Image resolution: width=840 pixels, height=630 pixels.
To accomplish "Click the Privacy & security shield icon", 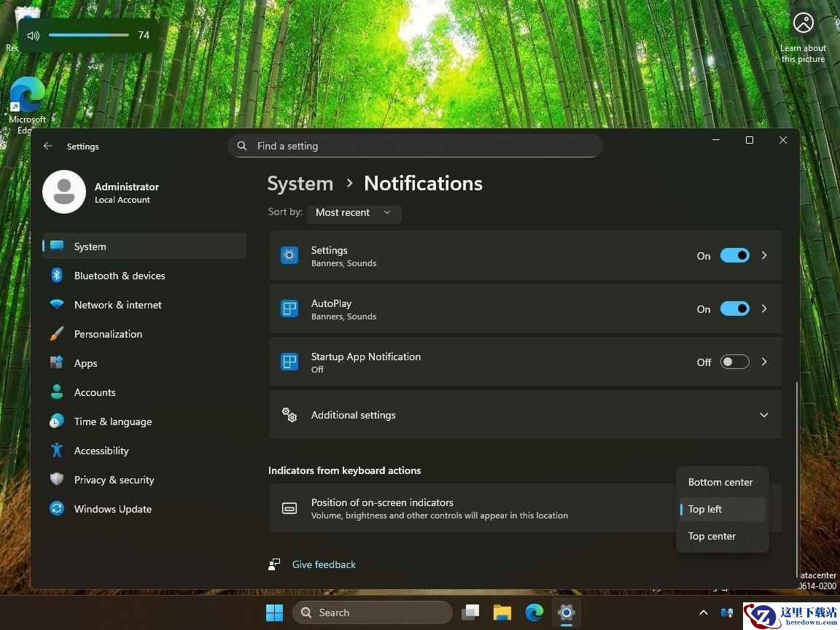I will [x=57, y=480].
